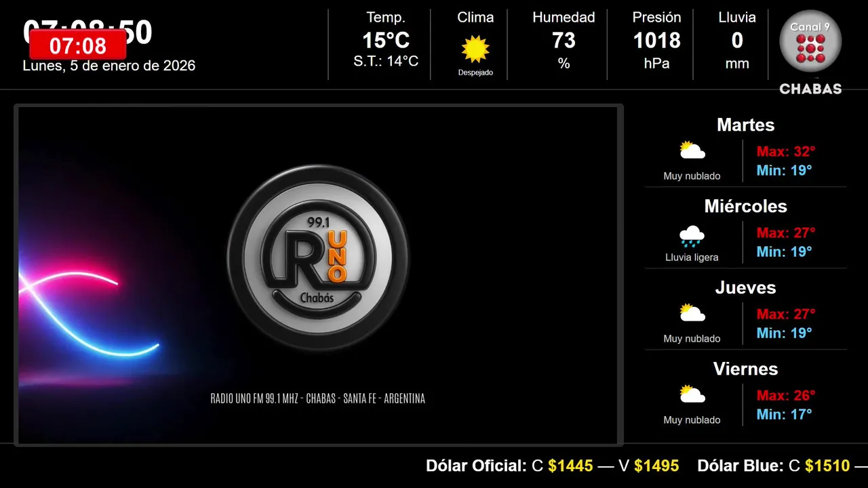Click the Humedad 73 value
The image size is (868, 488).
(x=564, y=41)
